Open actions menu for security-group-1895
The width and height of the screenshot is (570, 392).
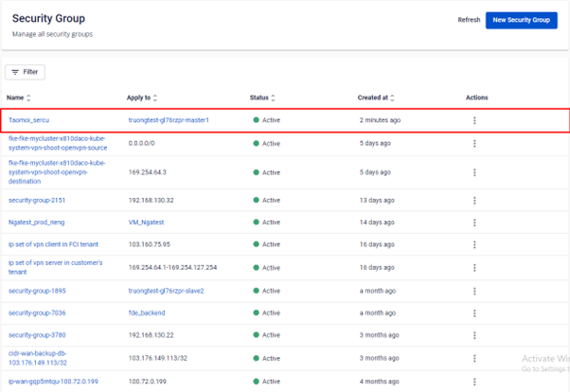474,291
